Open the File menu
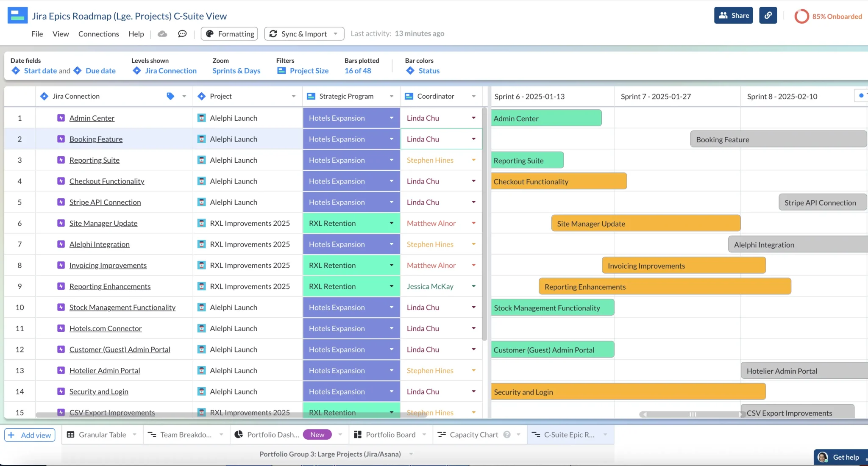868x466 pixels. pos(37,34)
